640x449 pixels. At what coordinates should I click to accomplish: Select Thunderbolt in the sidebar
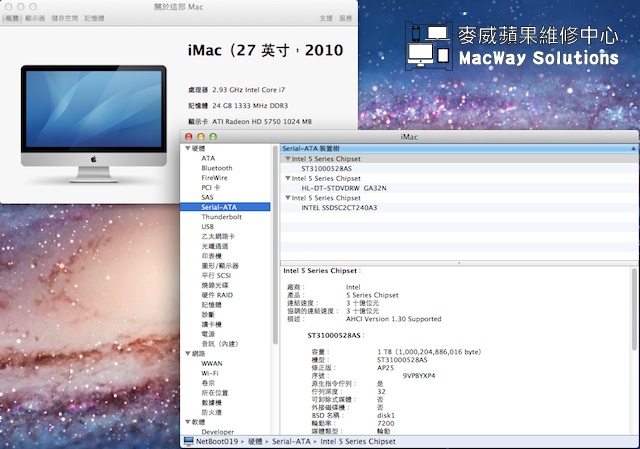tap(221, 217)
